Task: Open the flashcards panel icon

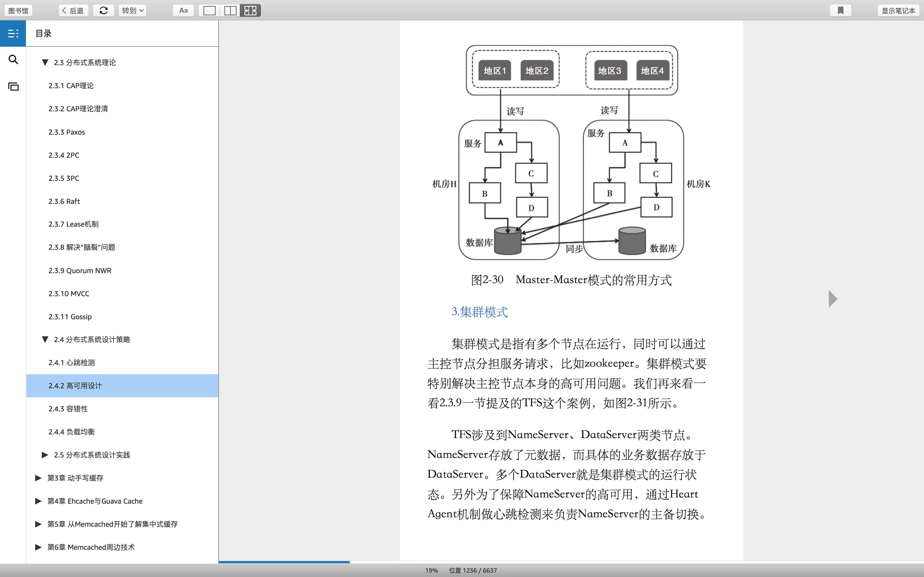Action: click(x=13, y=87)
